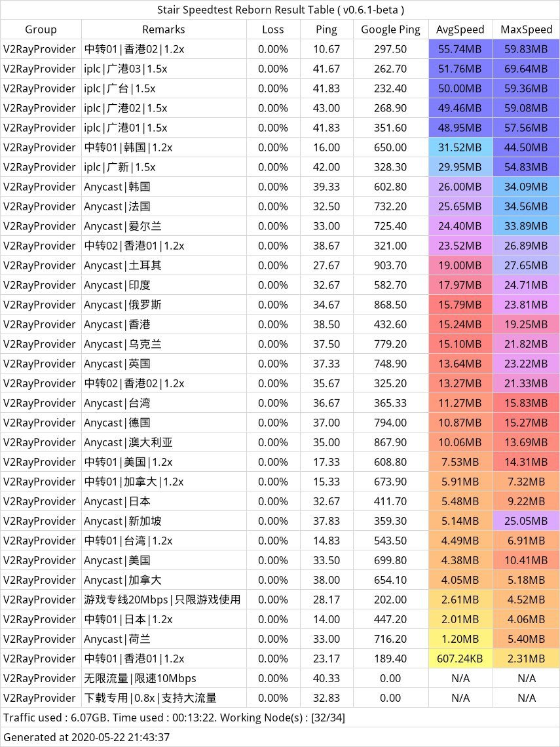Click the remark 'Anycast|英国'
560x747 pixels.
117,364
